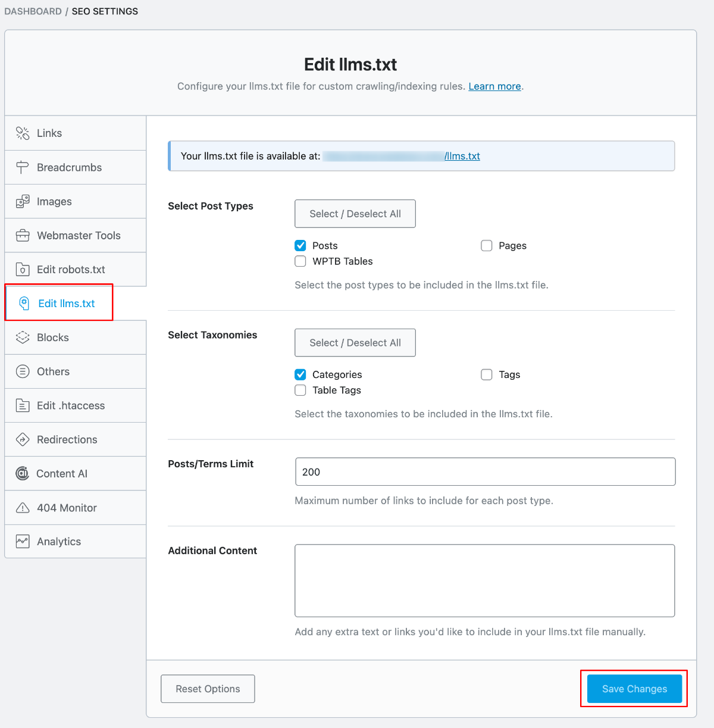Click inside the Additional Content textarea
The image size is (714, 728).
[485, 580]
